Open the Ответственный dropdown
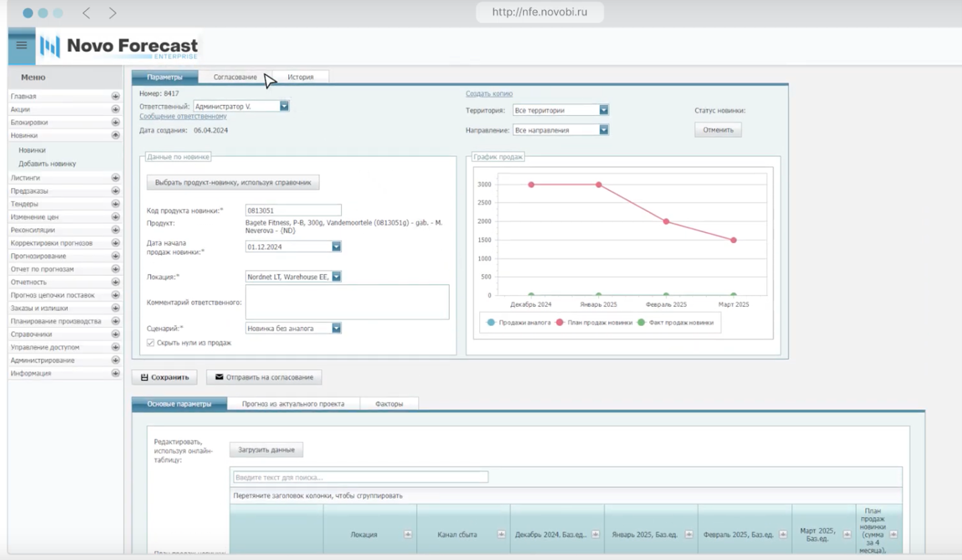Screen dimensions: 962x560 (284, 106)
